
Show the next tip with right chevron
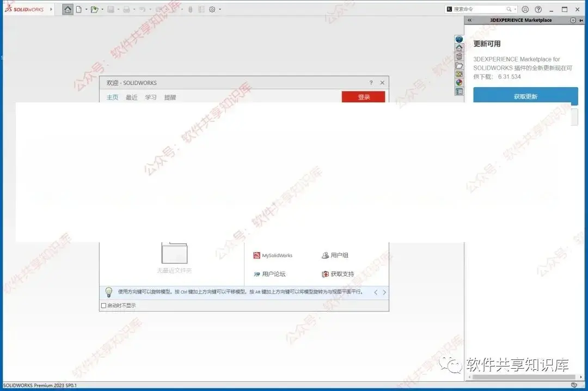click(x=384, y=292)
